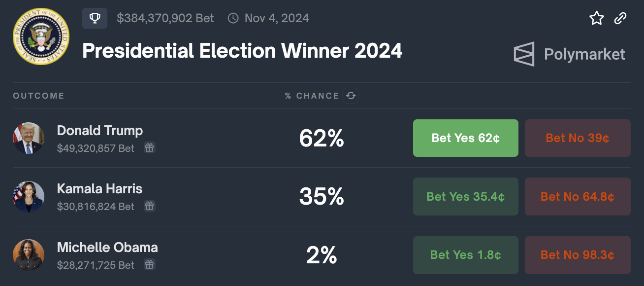Toggle the % chance refresh icon
The height and width of the screenshot is (286, 644).
[351, 96]
